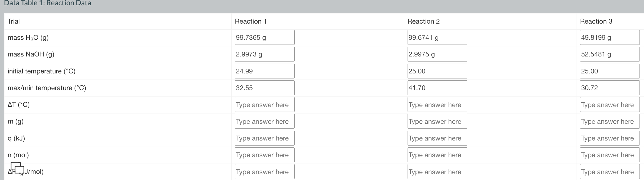
Task: Enter n (mol) answer for Reaction 2
Action: [437, 155]
